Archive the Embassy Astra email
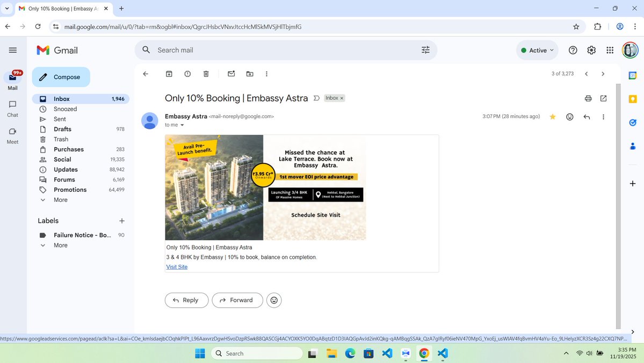This screenshot has width=644, height=363. click(169, 74)
